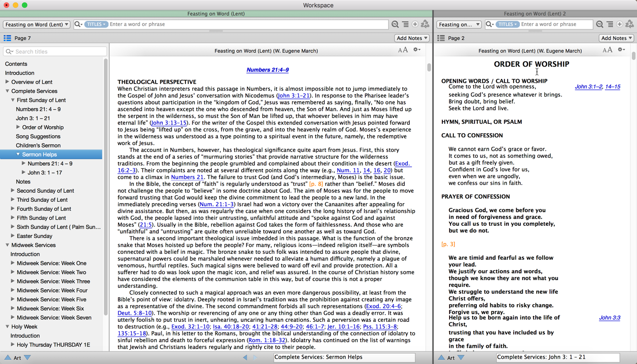The width and height of the screenshot is (637, 364).
Task: Click the add (plus) icon in right pane toolbar
Action: (x=619, y=24)
